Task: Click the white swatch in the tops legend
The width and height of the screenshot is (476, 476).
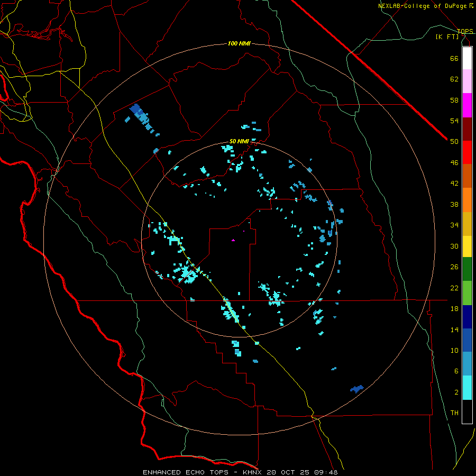Action: pos(467,58)
